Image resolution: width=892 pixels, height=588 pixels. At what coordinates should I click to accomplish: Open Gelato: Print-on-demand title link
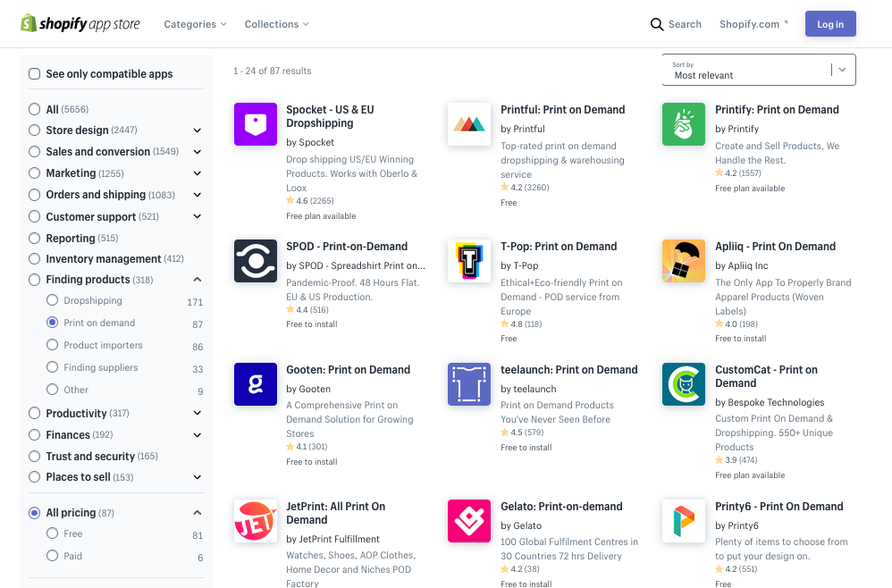[561, 507]
